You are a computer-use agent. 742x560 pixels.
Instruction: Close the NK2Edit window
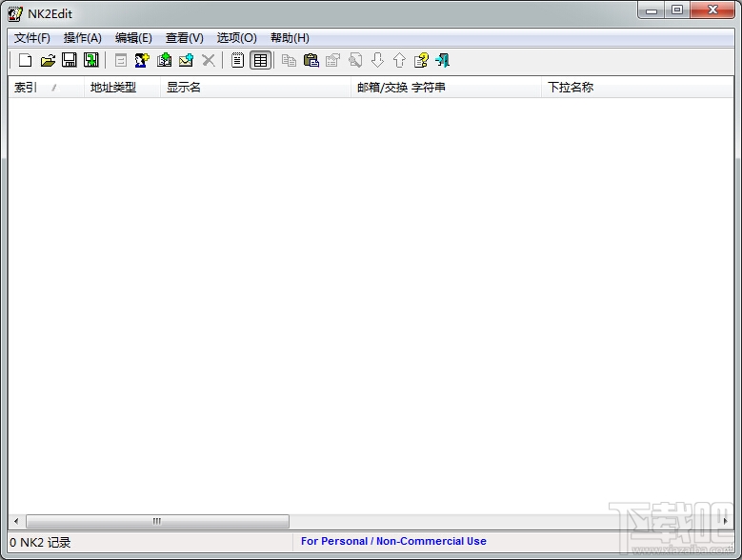click(712, 10)
